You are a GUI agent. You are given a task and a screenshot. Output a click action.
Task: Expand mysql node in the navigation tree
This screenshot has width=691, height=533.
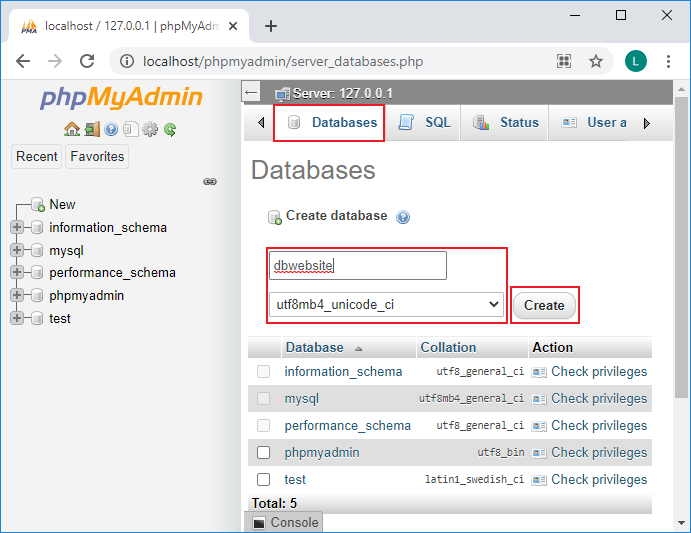(x=17, y=250)
